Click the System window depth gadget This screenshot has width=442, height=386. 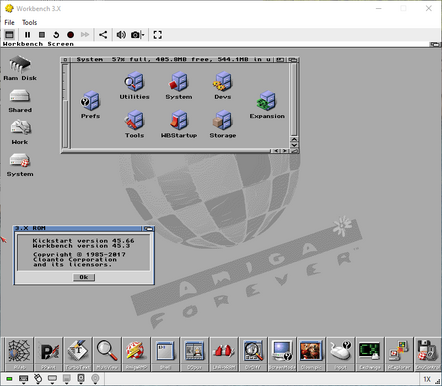[292, 60]
